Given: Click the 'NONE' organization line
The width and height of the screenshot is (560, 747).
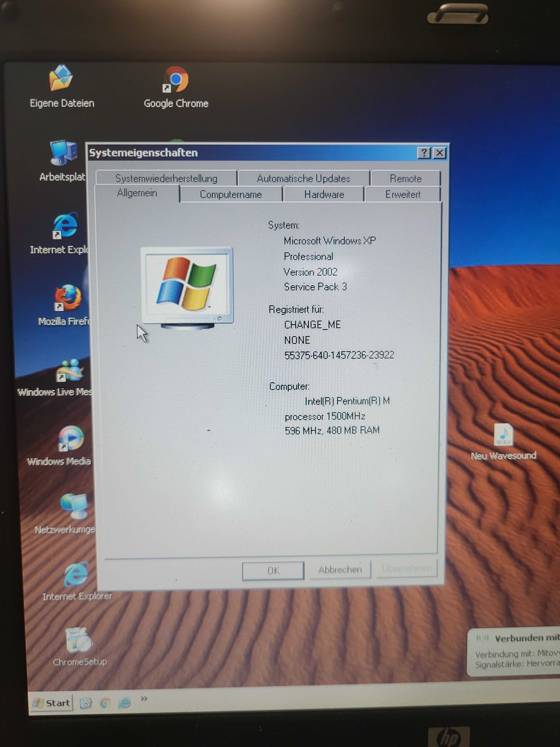Looking at the screenshot, I should 297,340.
